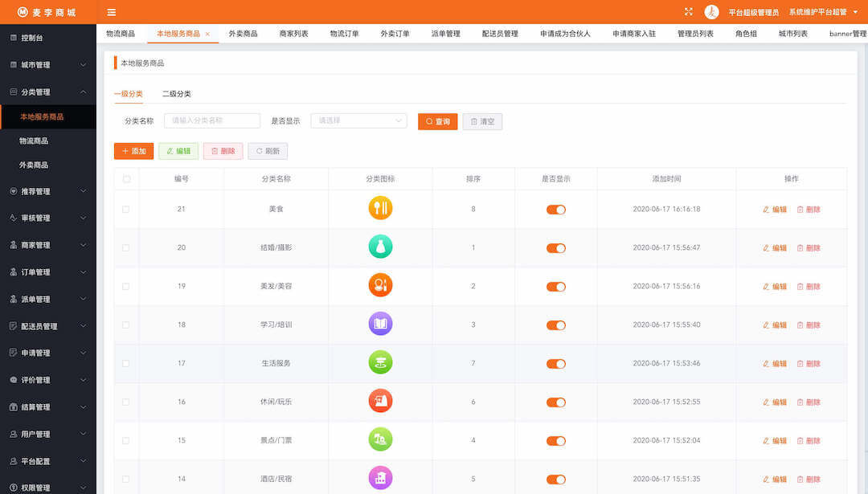Close the 本地服务商品 tab

coord(208,34)
